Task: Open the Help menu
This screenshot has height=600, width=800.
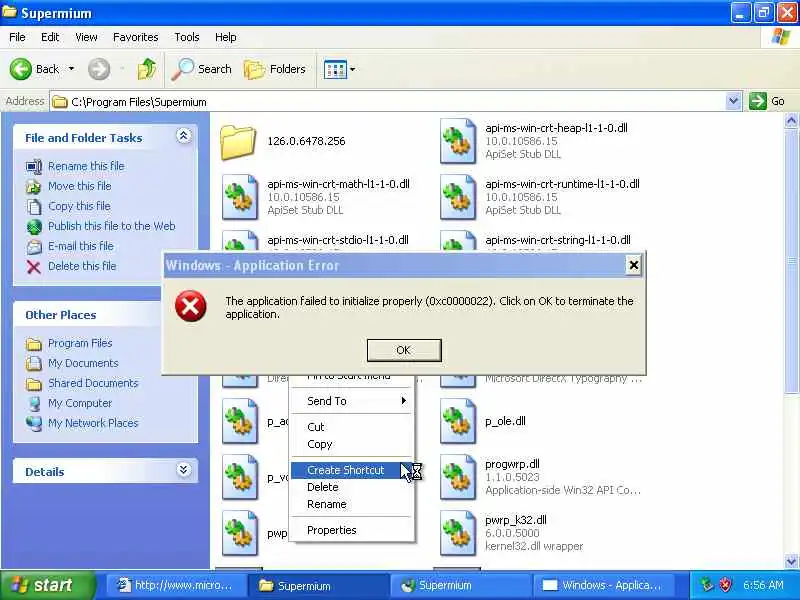Action: pos(226,37)
